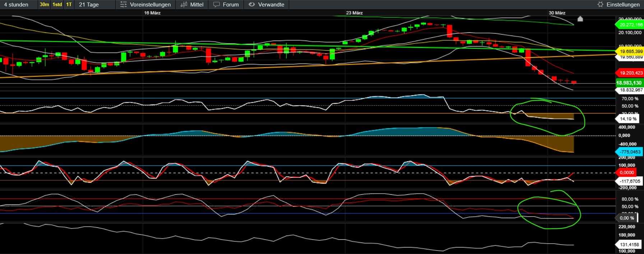Click the grey arrow marker near 30 März
The image size is (644, 254).
point(580,19)
